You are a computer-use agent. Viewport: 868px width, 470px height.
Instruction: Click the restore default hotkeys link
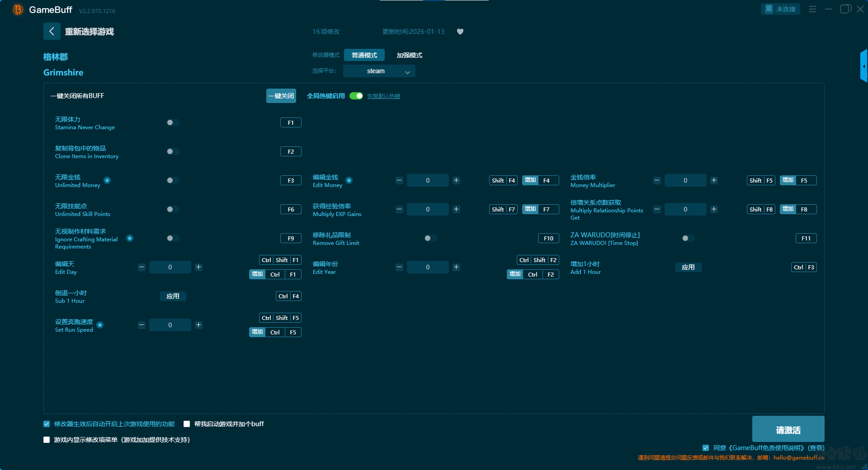tap(383, 96)
